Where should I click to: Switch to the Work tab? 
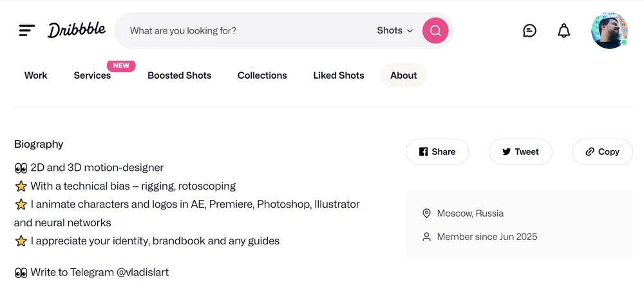pos(36,75)
